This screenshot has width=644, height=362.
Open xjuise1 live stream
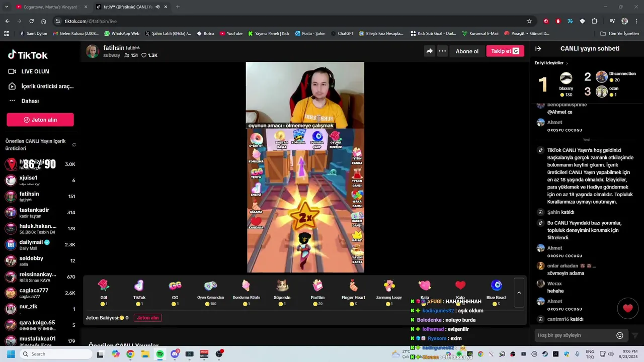40,180
